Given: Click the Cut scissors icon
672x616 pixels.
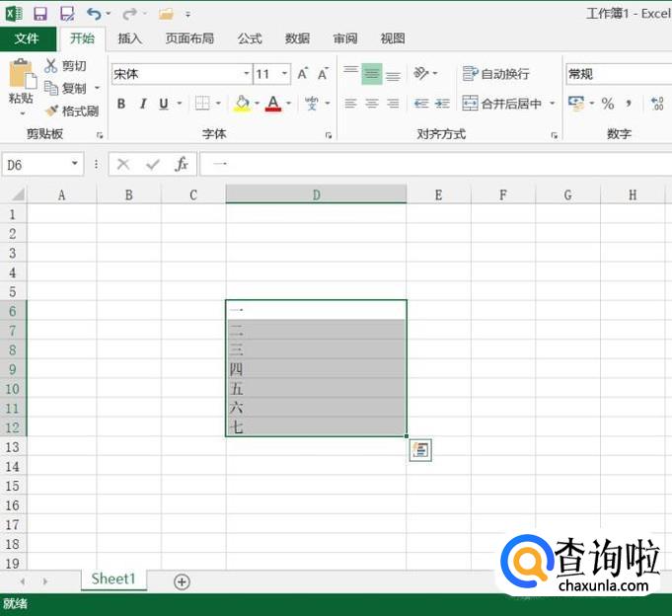Looking at the screenshot, I should (52, 66).
